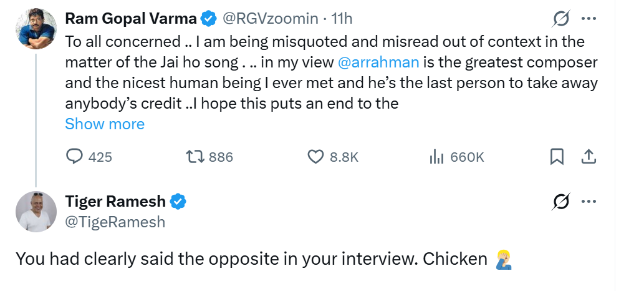Expand the tweet with Show more

(x=105, y=124)
